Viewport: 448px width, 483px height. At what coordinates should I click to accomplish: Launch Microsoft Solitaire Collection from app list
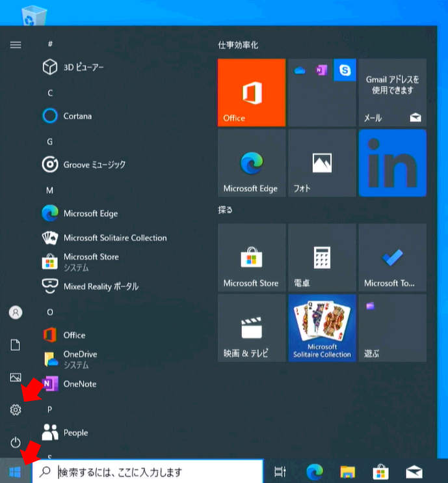105,238
